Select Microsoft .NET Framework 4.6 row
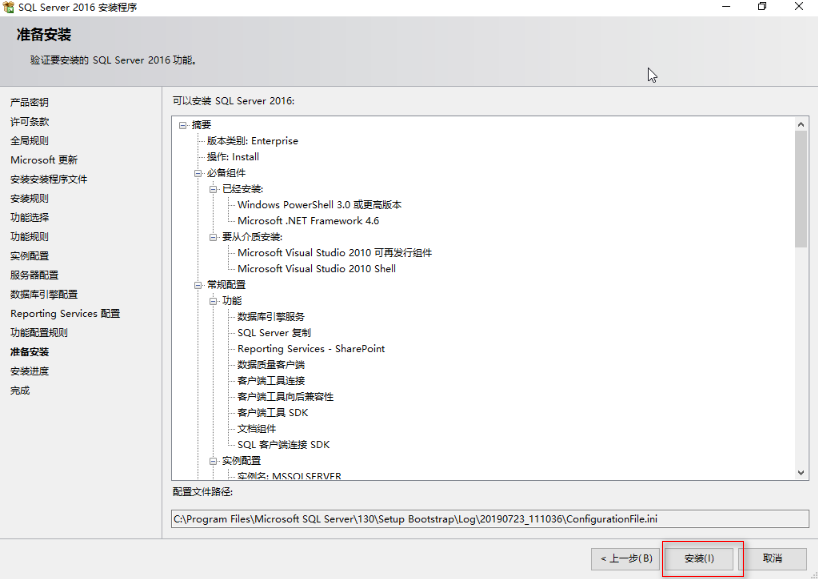 coord(308,221)
